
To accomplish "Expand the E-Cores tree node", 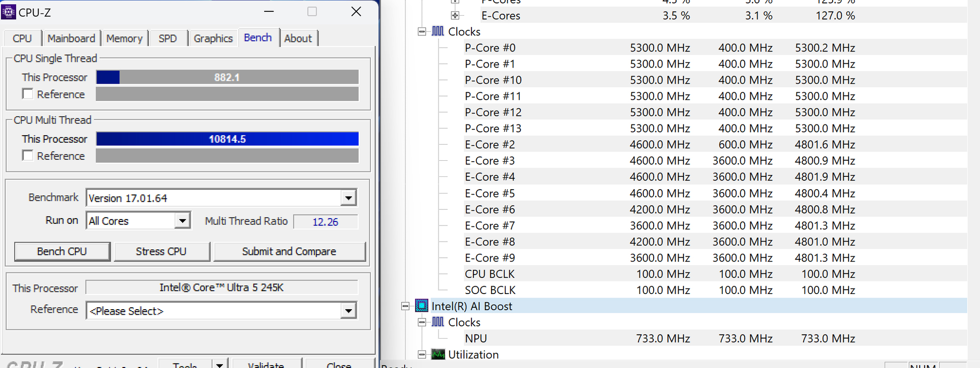I will tap(455, 15).
